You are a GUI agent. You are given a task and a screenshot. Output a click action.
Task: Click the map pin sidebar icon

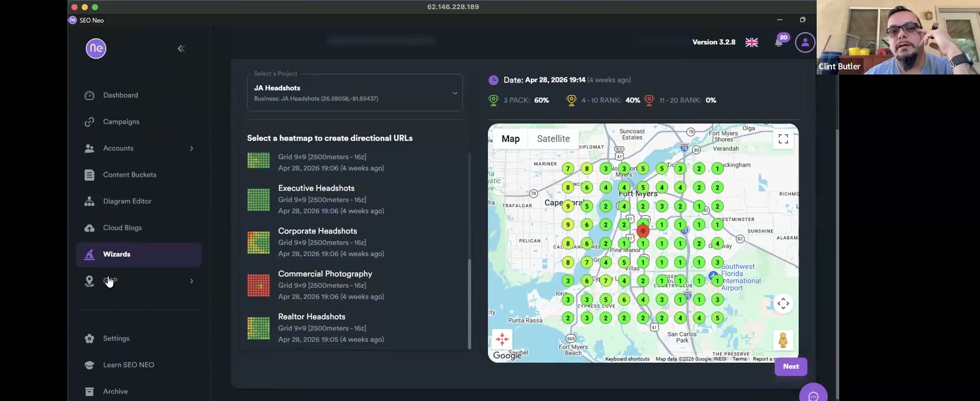[89, 281]
